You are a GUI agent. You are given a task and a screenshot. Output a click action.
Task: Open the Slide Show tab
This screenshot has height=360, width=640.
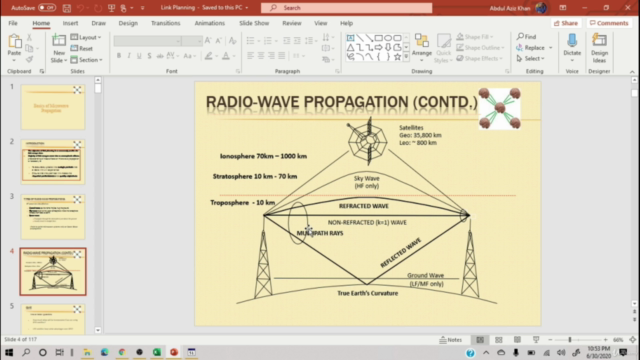pos(254,23)
